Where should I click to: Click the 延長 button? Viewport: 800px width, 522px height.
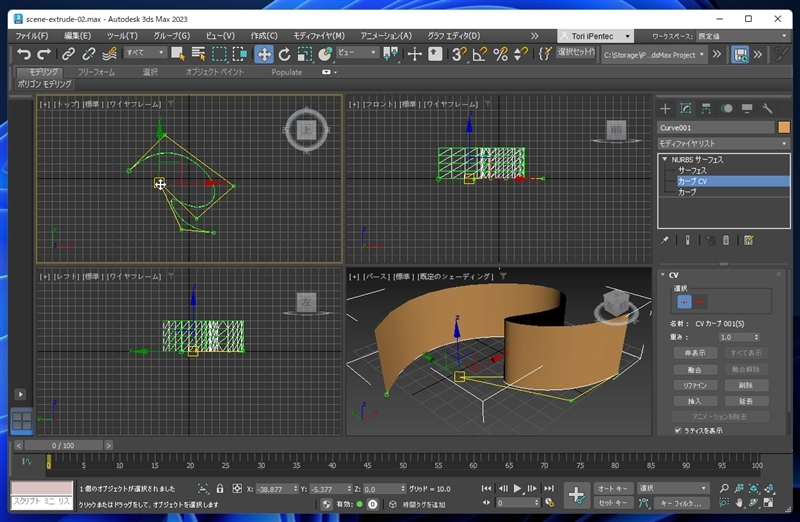click(746, 401)
